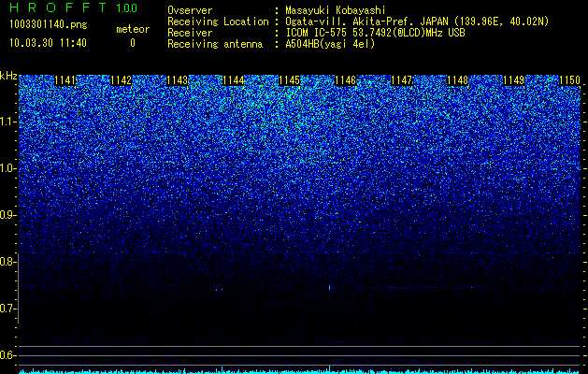This screenshot has height=374, width=588.
Task: Click the 1.1 kHz axis label
Action: coord(8,122)
